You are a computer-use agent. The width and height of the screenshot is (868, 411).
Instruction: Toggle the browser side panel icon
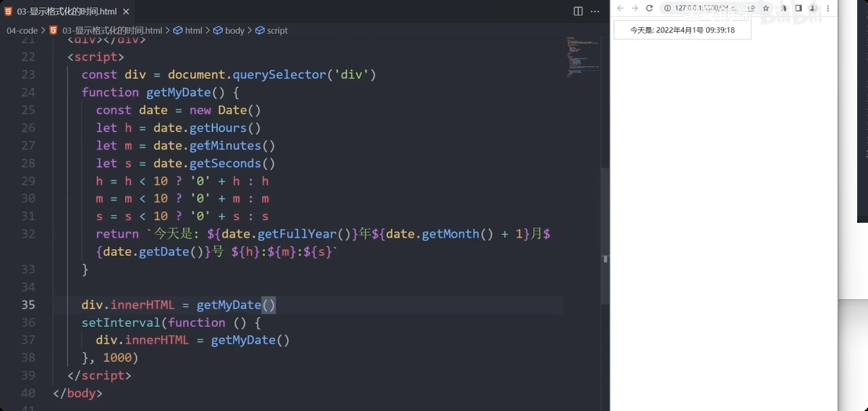(798, 8)
